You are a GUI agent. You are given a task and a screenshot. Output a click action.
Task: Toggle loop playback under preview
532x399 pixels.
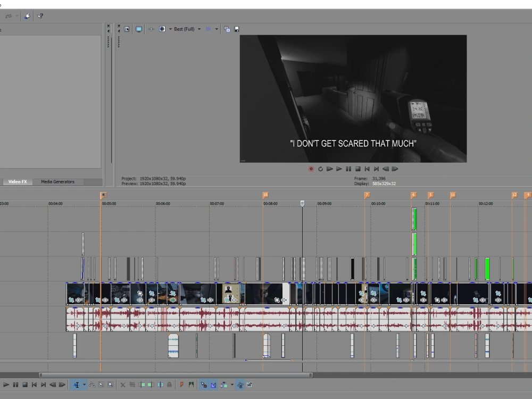[320, 169]
